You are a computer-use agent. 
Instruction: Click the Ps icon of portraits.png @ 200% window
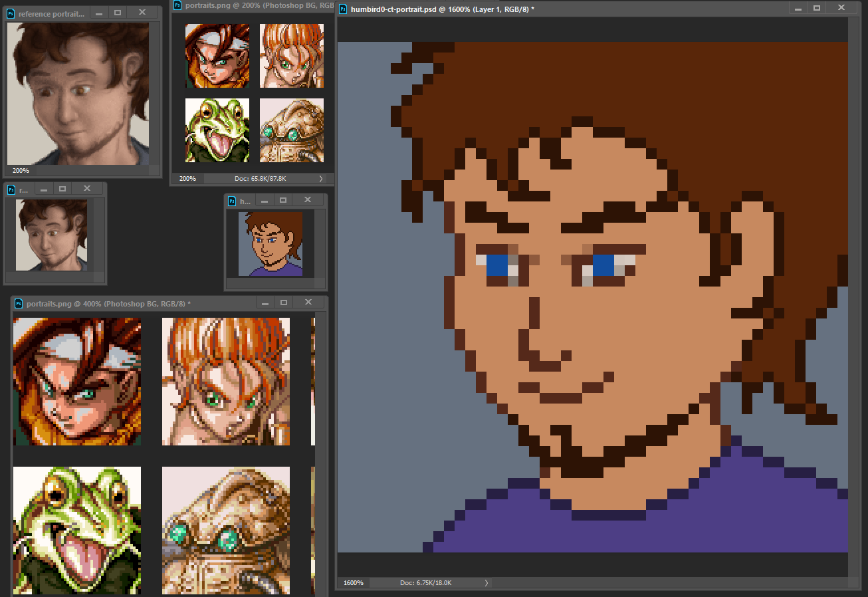point(177,5)
